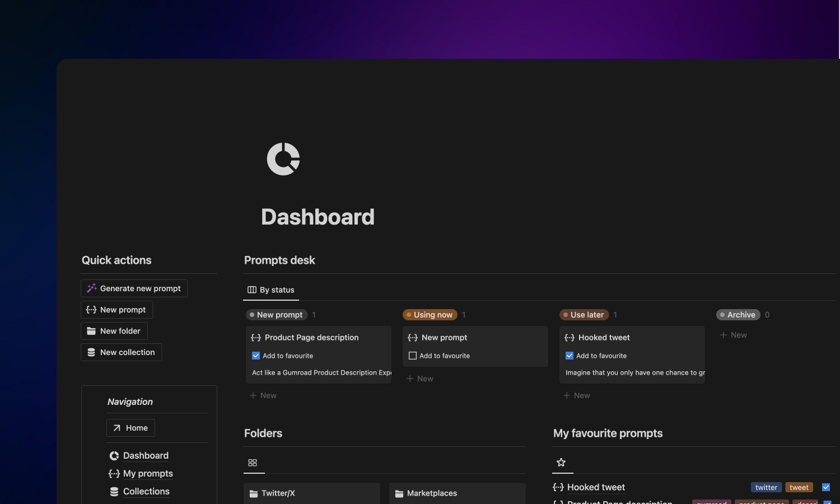Screen dimensions: 840x504
Task: Click the stack icon on the New collection quick action
Action: [x=91, y=352]
